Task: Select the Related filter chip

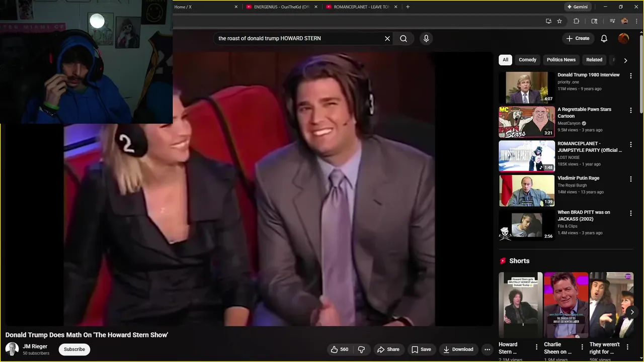Action: tap(594, 60)
